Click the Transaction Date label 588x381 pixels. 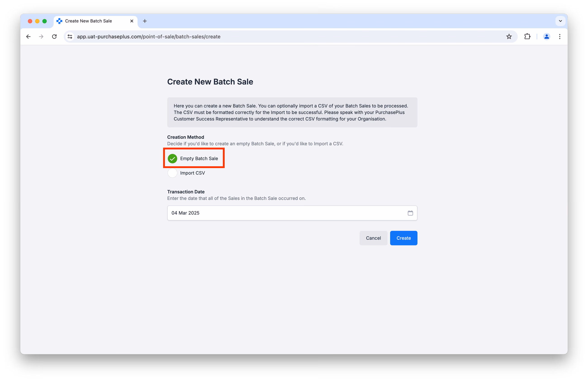pos(186,192)
